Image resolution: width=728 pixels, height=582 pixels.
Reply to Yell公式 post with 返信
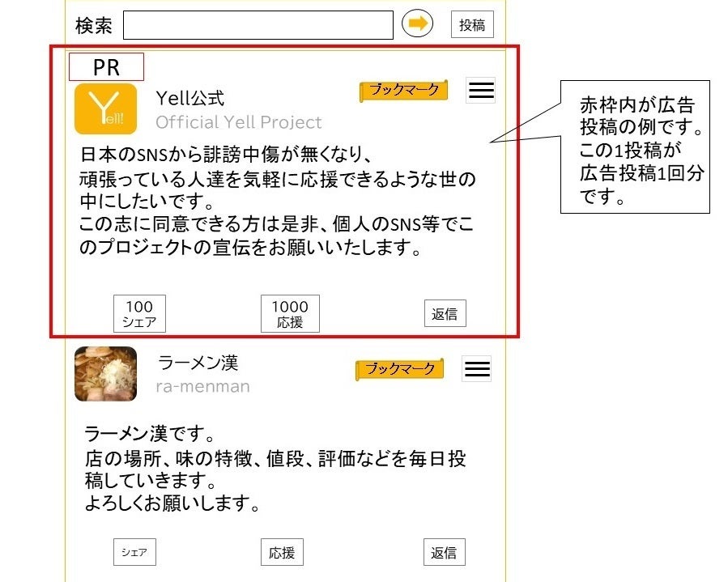click(x=445, y=314)
